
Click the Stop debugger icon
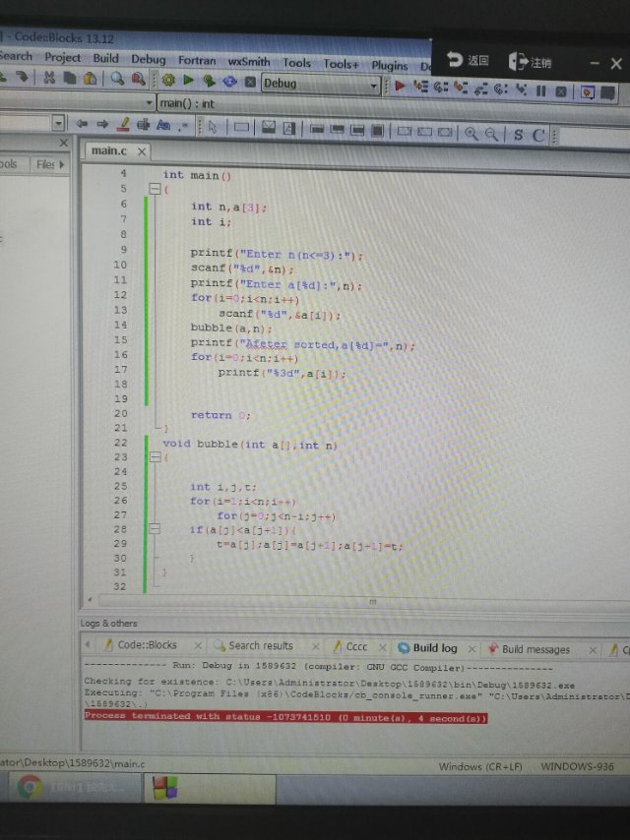[561, 91]
